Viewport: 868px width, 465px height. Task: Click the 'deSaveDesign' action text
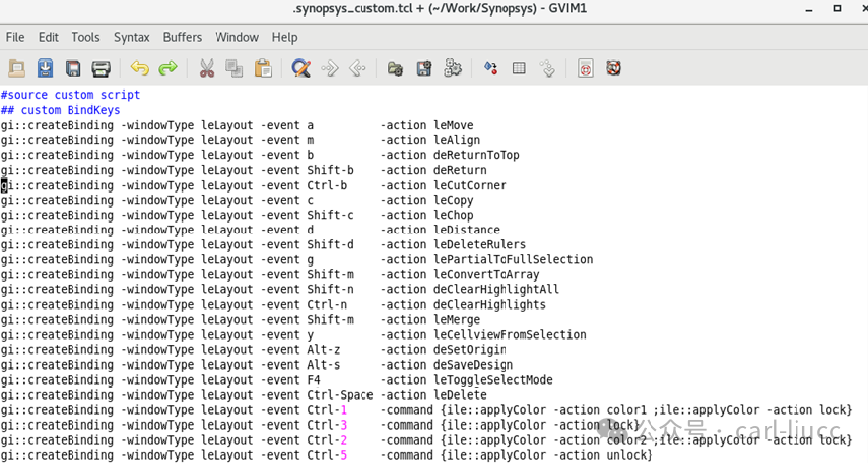coord(473,365)
